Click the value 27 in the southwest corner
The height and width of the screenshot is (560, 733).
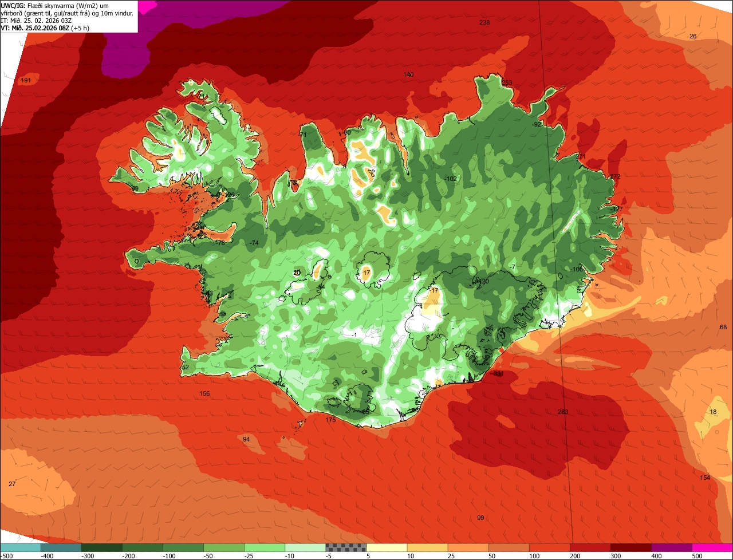(12, 484)
